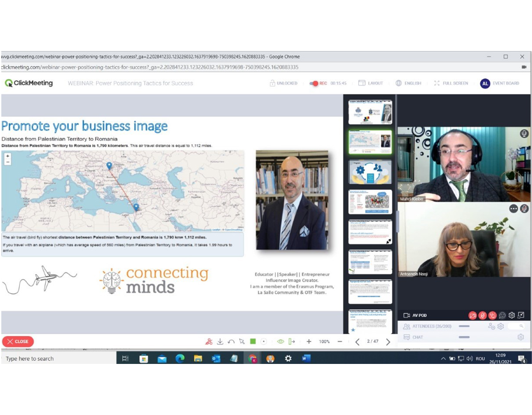Click the FULL SCREEN option
532x415 pixels.
(451, 83)
